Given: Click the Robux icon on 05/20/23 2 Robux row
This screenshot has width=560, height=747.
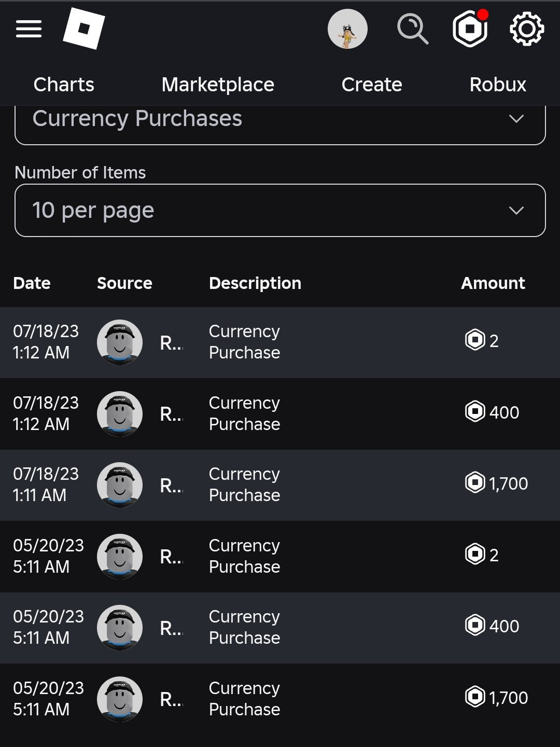Looking at the screenshot, I should click(475, 554).
